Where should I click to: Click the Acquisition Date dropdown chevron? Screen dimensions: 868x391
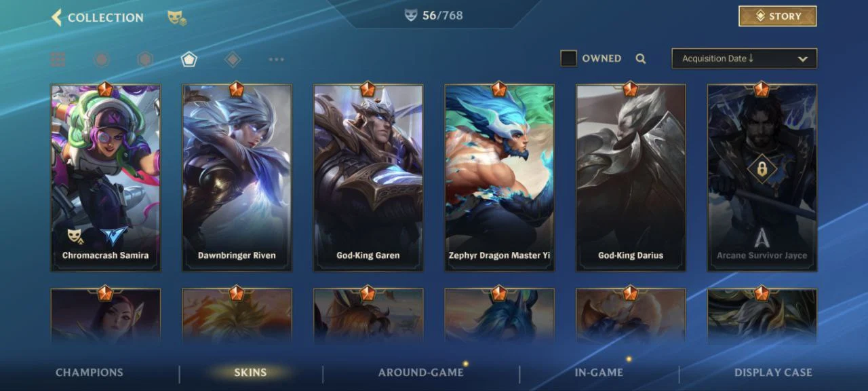pos(803,59)
